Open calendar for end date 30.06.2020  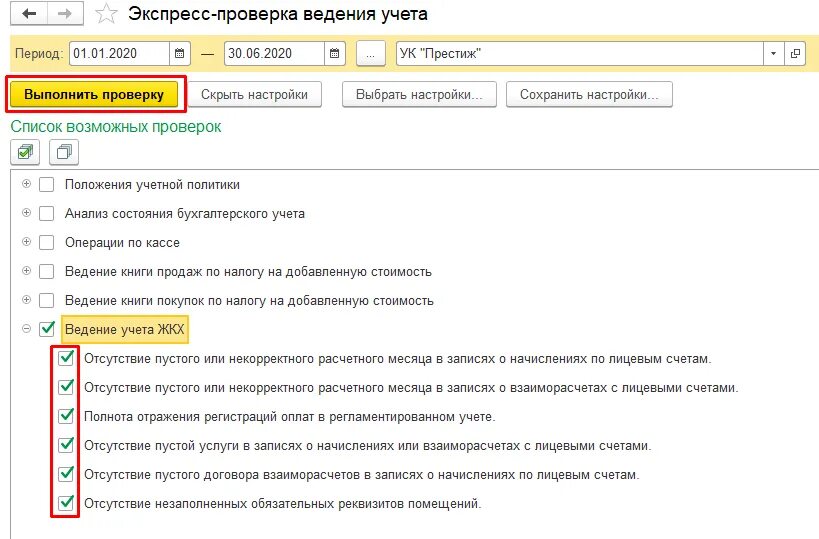(335, 53)
